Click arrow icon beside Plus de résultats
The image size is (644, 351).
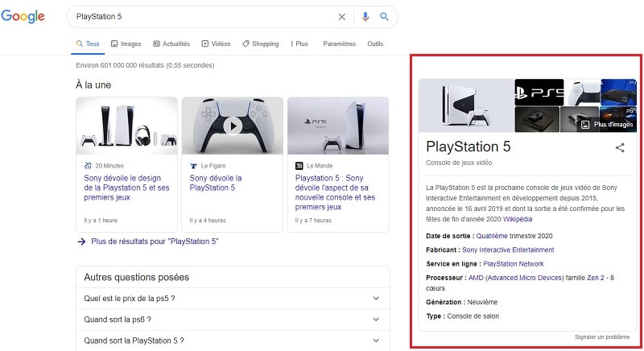(81, 242)
